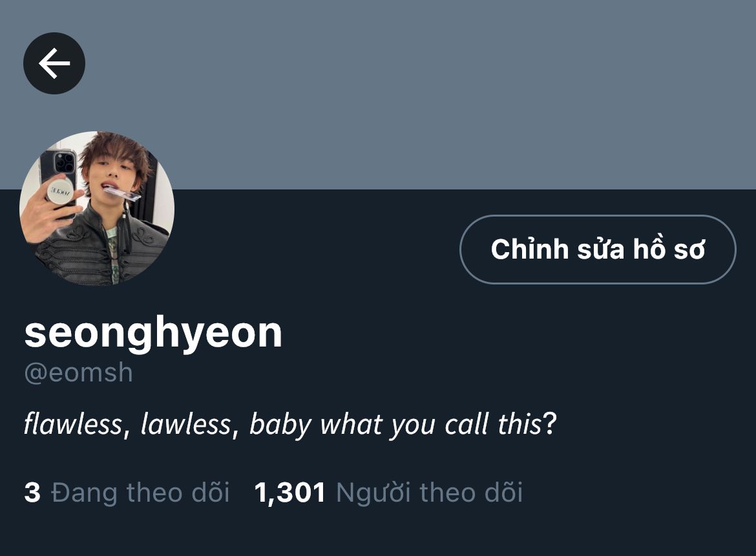The width and height of the screenshot is (756, 556).
Task: Click the phrase "call this?" in the bio
Action: pyautogui.click(x=501, y=425)
